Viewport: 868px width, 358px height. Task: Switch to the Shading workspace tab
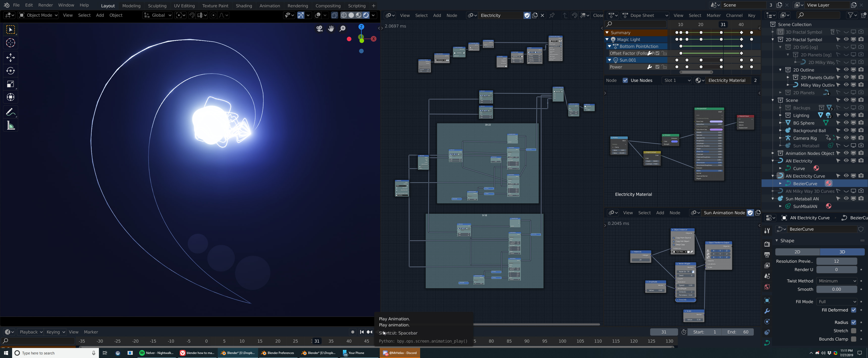tap(243, 6)
